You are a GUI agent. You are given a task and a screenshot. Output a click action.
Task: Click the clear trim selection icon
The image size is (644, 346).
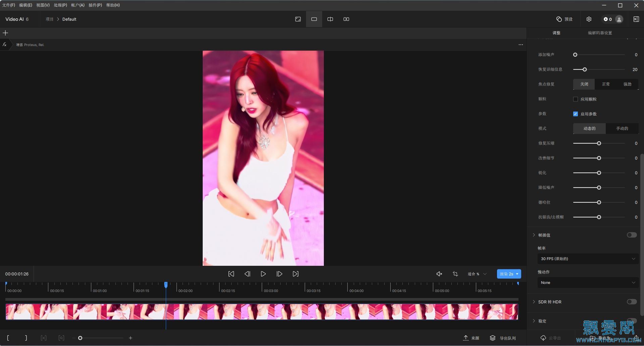click(x=44, y=338)
